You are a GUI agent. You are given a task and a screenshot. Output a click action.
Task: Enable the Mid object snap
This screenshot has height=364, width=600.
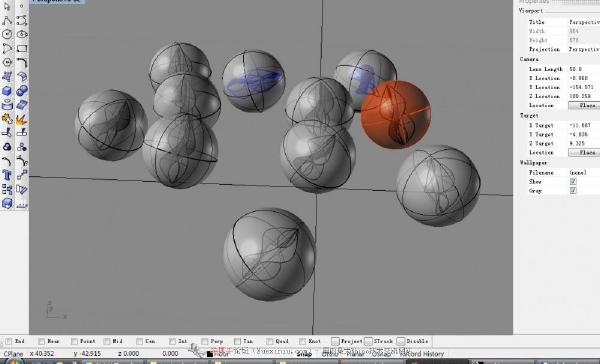point(107,341)
